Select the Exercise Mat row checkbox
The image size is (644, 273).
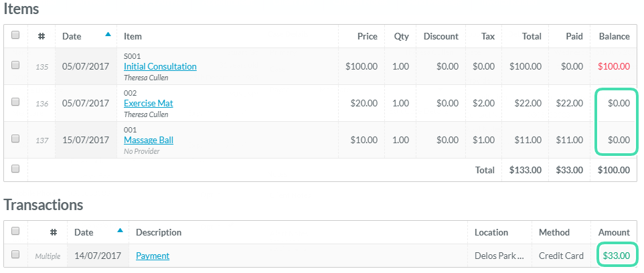point(15,102)
